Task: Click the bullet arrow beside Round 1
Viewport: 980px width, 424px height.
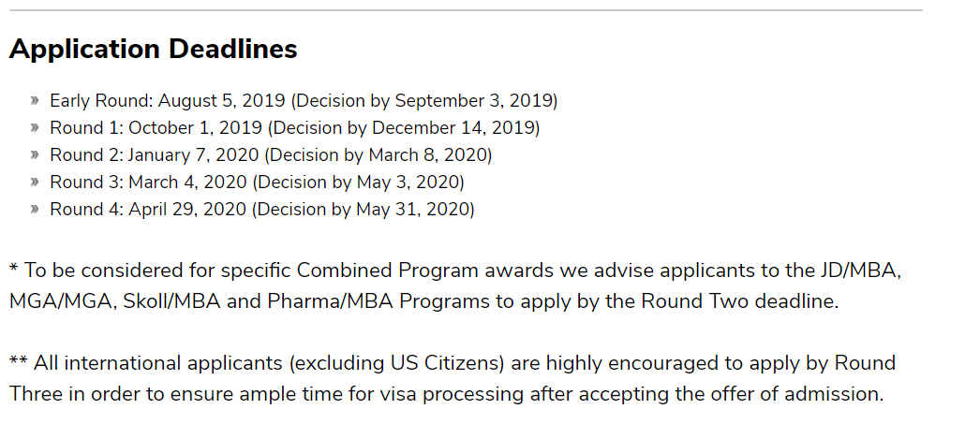Action: pyautogui.click(x=35, y=127)
